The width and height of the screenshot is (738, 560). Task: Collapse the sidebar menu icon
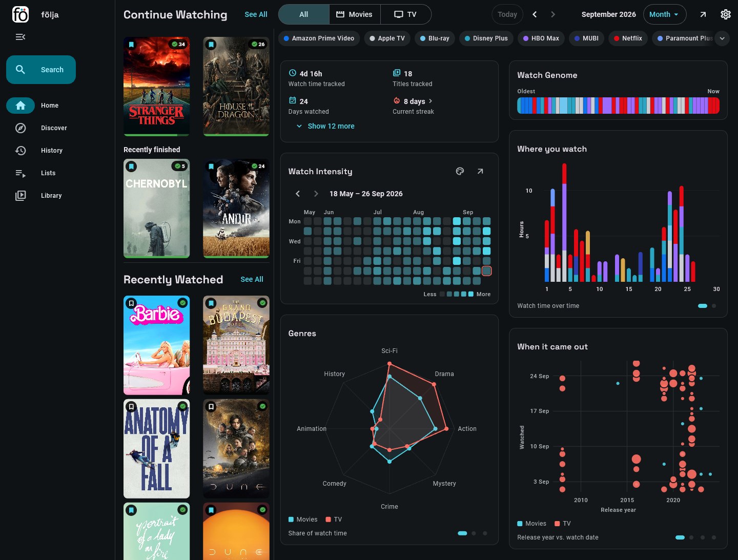[x=20, y=37]
